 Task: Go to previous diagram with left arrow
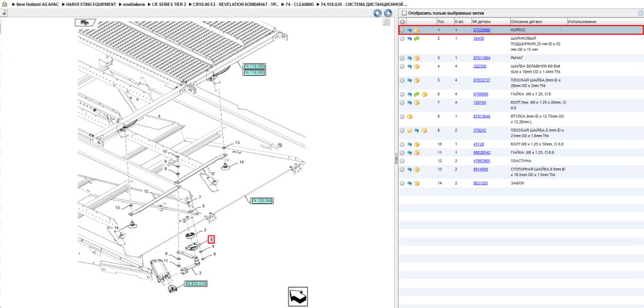click(x=377, y=13)
